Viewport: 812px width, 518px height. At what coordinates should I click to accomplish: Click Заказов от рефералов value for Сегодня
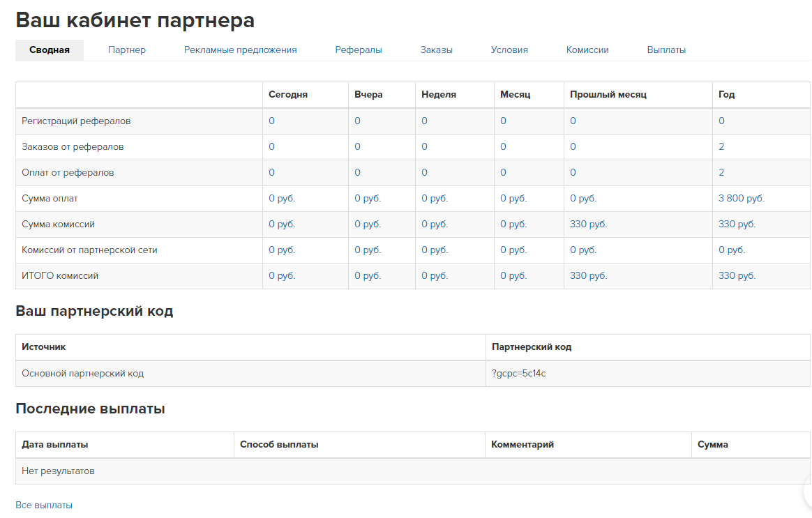(271, 146)
